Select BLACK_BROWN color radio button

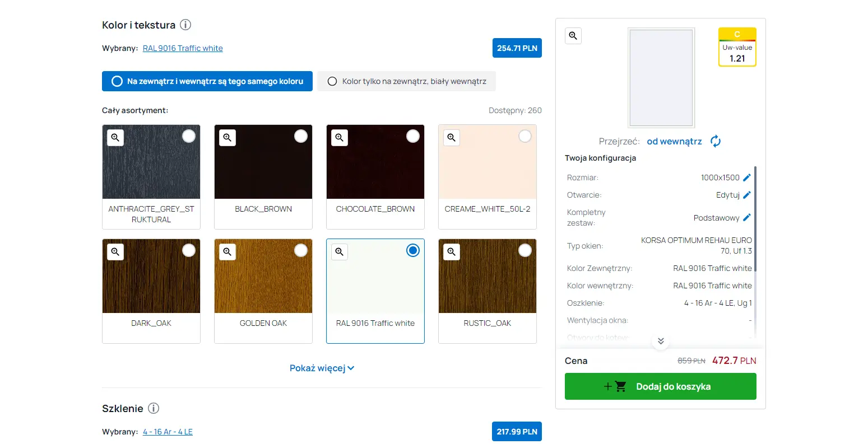[x=301, y=136]
